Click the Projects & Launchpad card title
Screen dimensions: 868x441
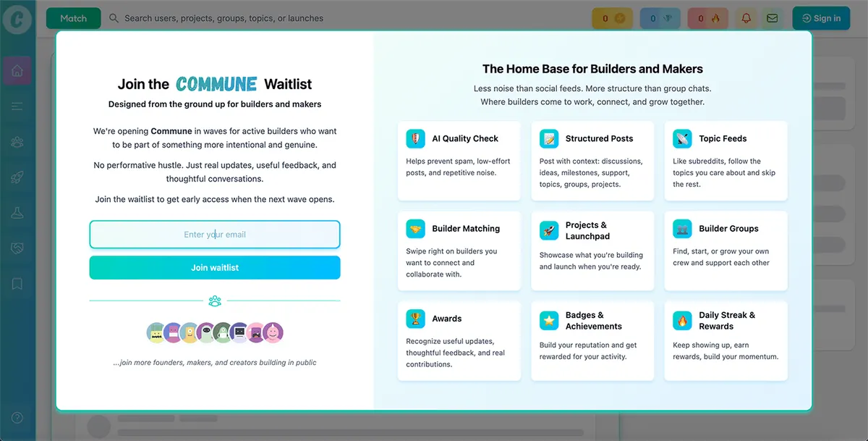[587, 230]
